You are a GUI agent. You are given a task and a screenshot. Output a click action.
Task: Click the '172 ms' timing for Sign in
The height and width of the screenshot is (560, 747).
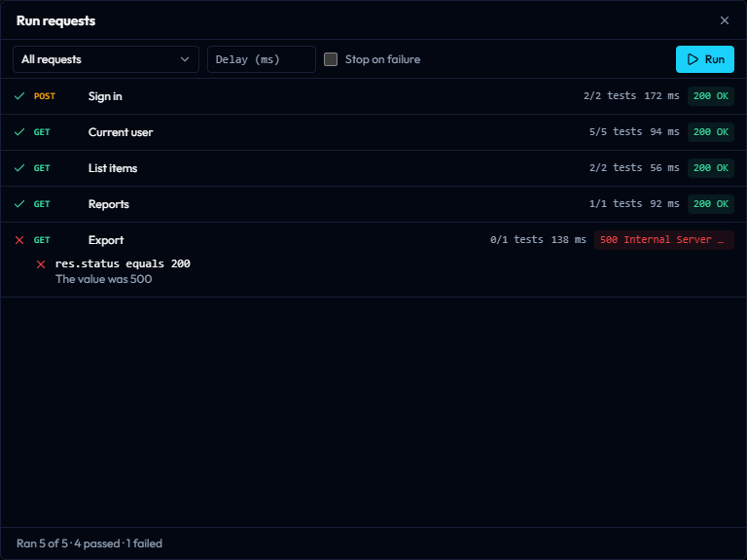click(x=661, y=95)
